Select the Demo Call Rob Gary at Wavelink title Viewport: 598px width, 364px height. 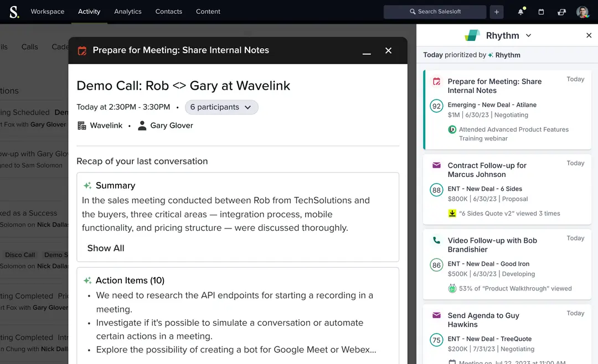click(x=183, y=86)
